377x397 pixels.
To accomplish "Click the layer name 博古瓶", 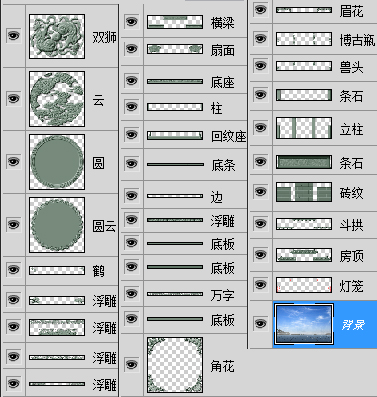I will 357,40.
